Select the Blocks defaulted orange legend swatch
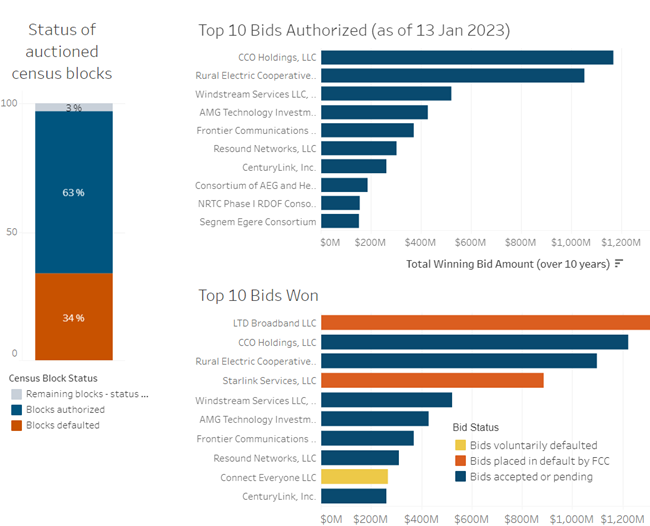This screenshot has height=526, width=650. [17, 425]
